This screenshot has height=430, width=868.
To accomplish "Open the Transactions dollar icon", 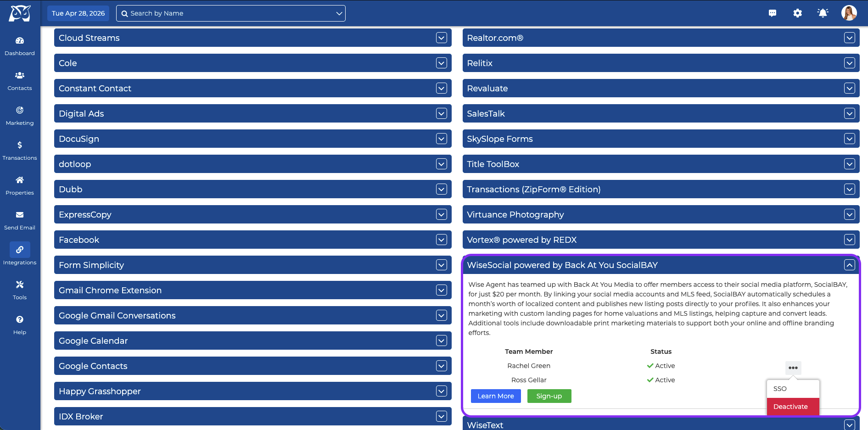I will 20,145.
